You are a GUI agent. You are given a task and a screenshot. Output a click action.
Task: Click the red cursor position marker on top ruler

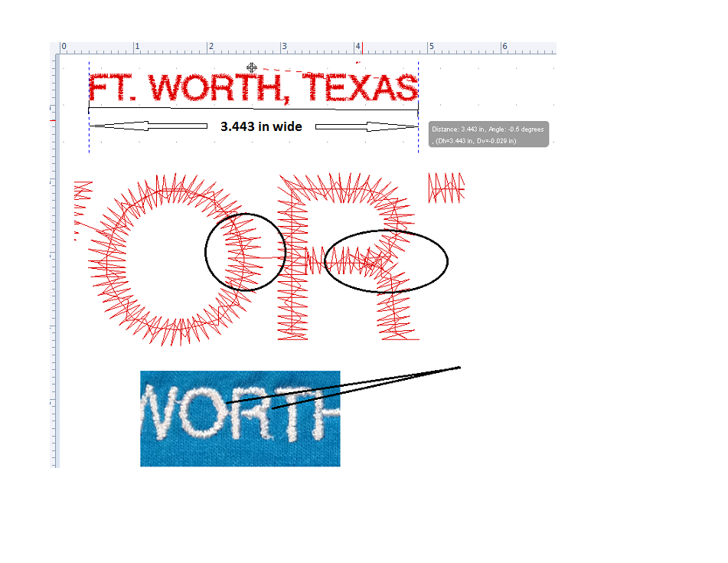tap(362, 47)
